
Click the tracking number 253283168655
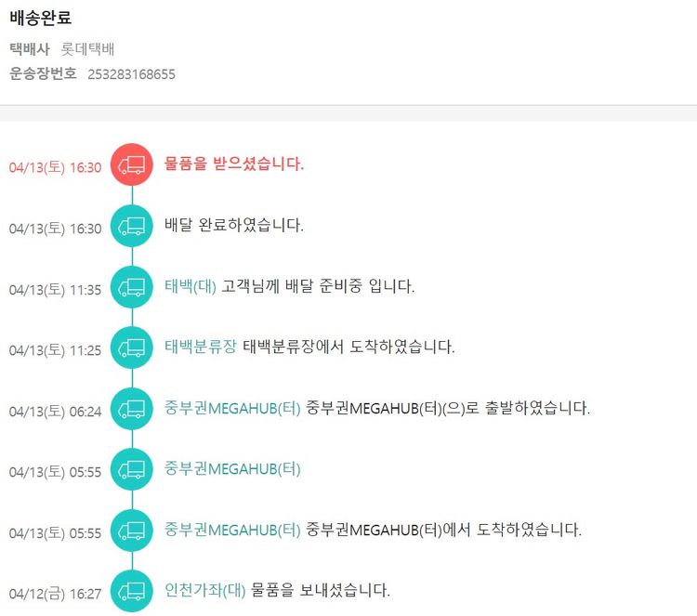[x=131, y=74]
